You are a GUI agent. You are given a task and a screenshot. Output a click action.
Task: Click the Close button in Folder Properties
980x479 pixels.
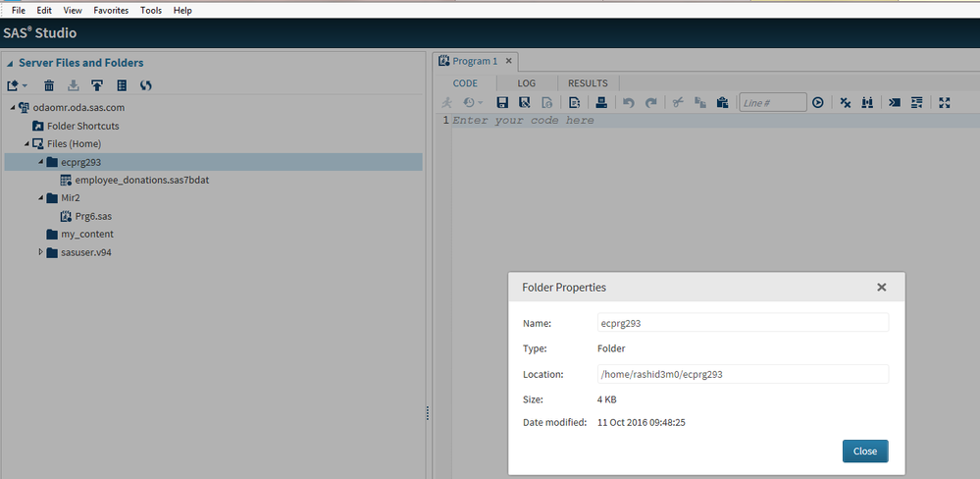(865, 451)
